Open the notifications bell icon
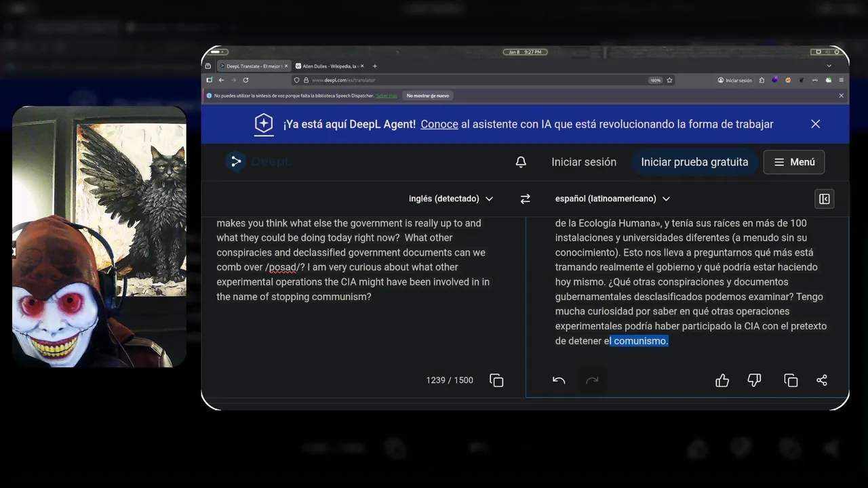 coord(521,162)
